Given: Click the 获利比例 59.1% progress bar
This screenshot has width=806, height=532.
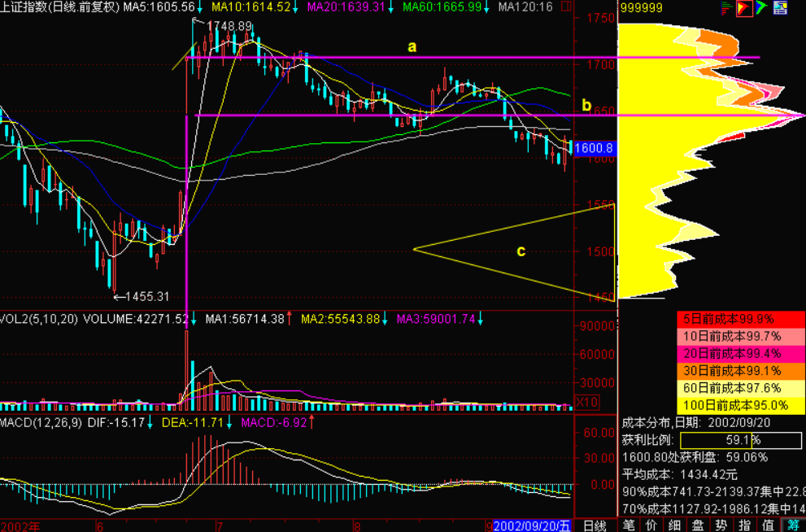Looking at the screenshot, I should (737, 439).
